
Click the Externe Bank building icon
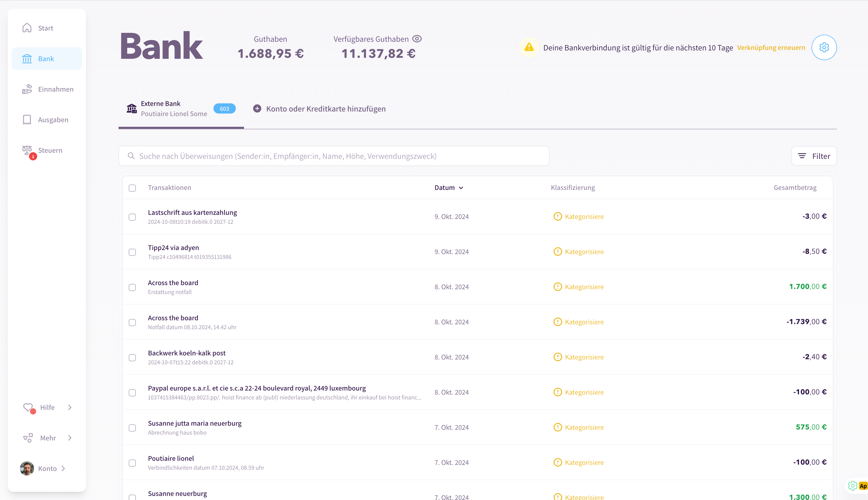coord(132,108)
